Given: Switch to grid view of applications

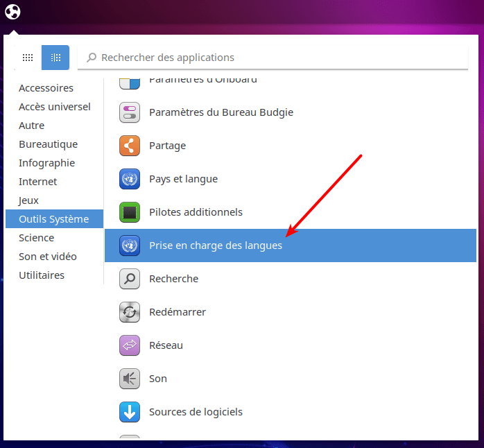Looking at the screenshot, I should [x=28, y=58].
